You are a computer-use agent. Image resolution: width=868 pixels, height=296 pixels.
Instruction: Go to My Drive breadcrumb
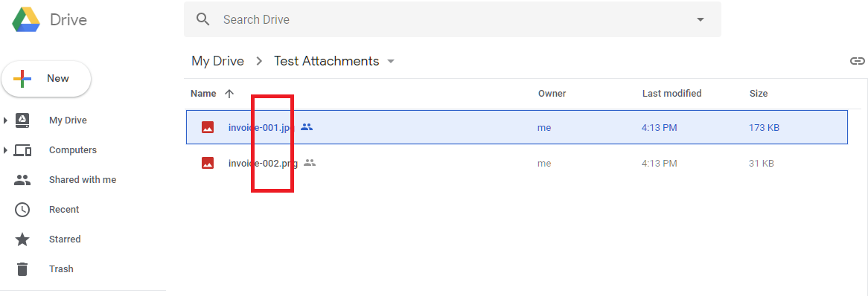[x=217, y=61]
